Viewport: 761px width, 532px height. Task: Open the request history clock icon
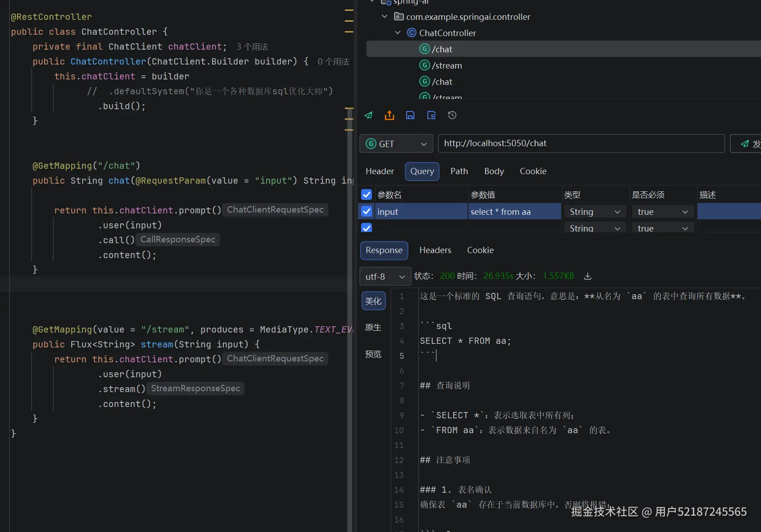tap(452, 116)
